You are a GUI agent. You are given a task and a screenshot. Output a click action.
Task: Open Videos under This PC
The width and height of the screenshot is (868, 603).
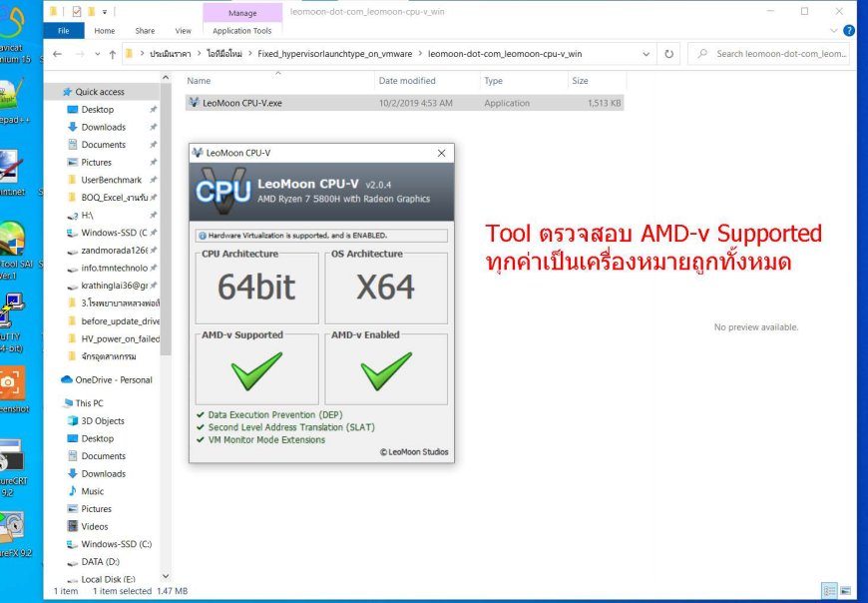pos(94,526)
